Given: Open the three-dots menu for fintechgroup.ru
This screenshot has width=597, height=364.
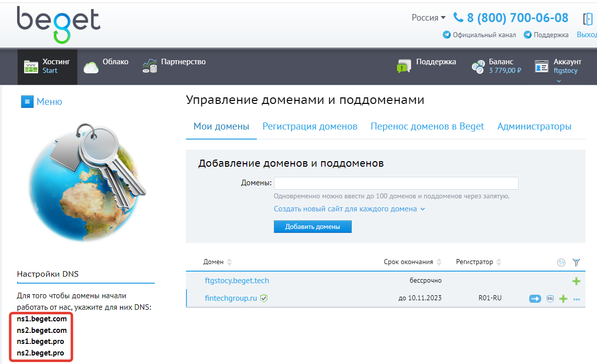Looking at the screenshot, I should pos(576,299).
